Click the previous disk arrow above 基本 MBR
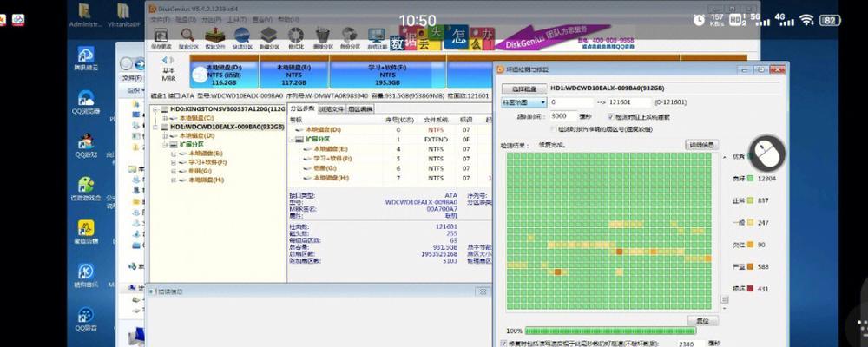 pyautogui.click(x=164, y=60)
